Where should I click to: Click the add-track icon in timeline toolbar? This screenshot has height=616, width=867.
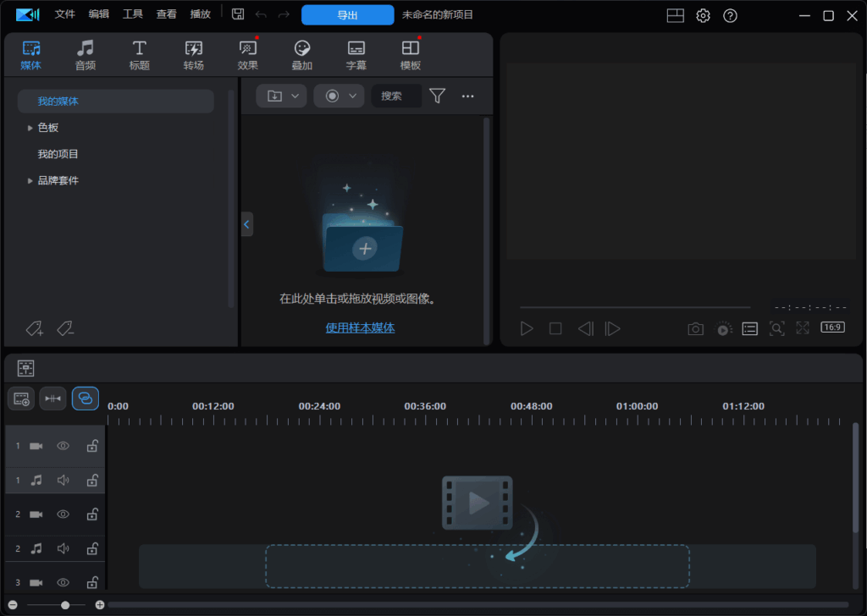point(20,399)
